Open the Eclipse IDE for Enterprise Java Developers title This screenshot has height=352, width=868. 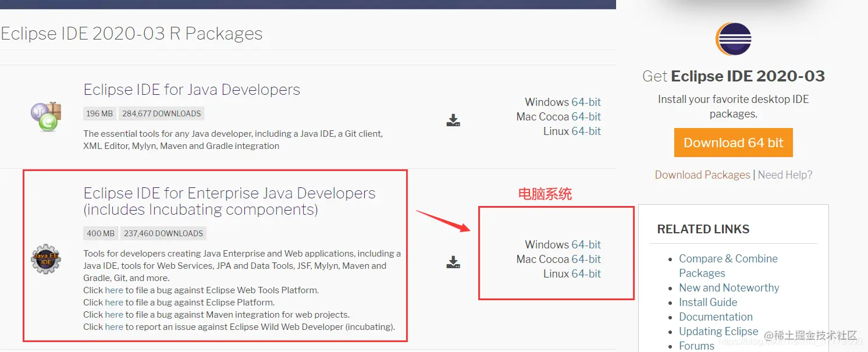click(x=229, y=201)
